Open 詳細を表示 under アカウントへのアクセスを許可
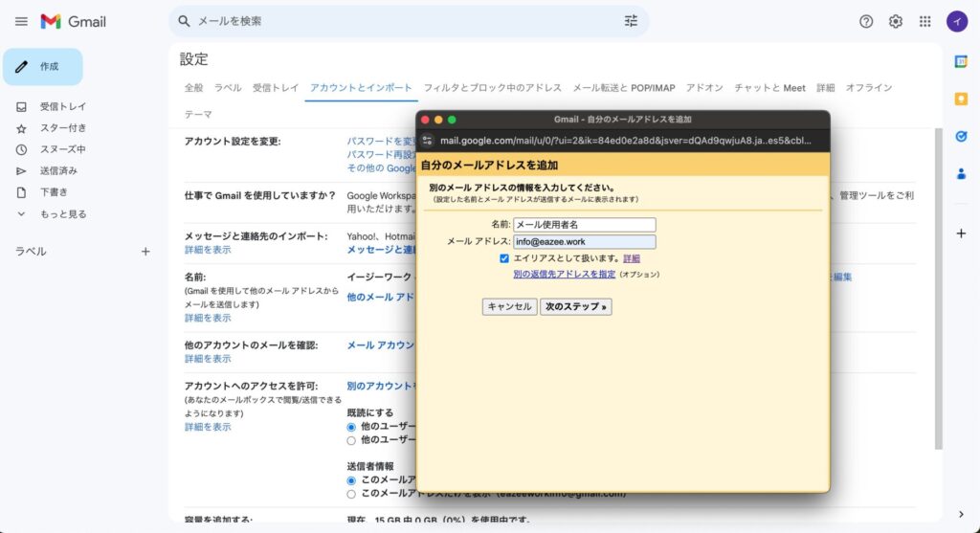Viewport: 980px width, 533px height. click(208, 427)
